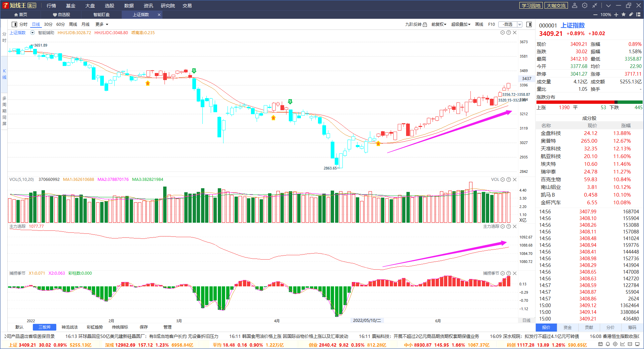Switch to the 智能盯盘 tab
Screen dimensions: 644x349
(102, 15)
